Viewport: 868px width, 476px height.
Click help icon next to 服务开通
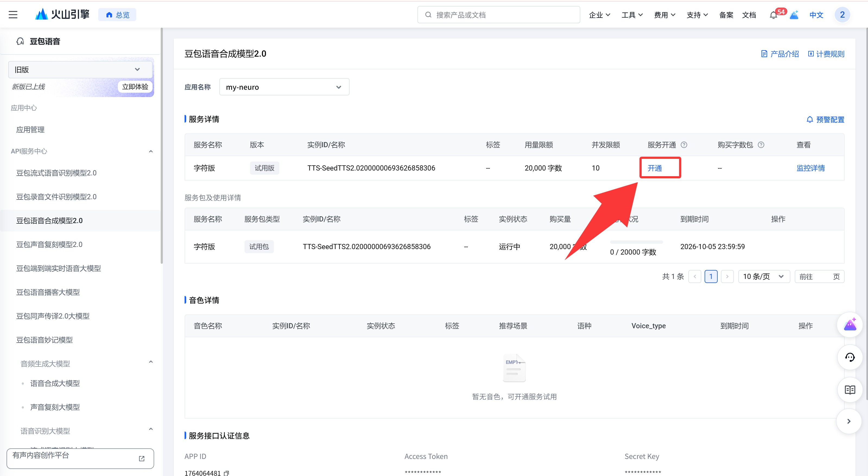[684, 145]
